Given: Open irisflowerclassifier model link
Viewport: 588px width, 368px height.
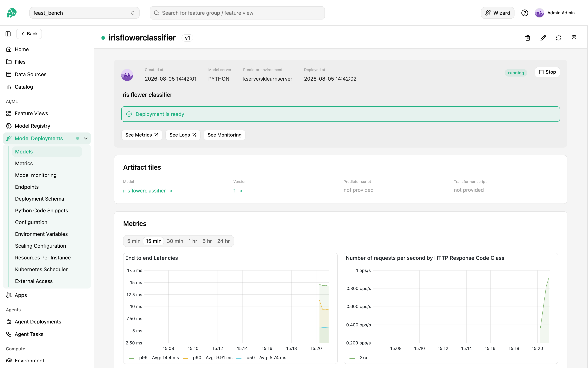Looking at the screenshot, I should click(148, 191).
